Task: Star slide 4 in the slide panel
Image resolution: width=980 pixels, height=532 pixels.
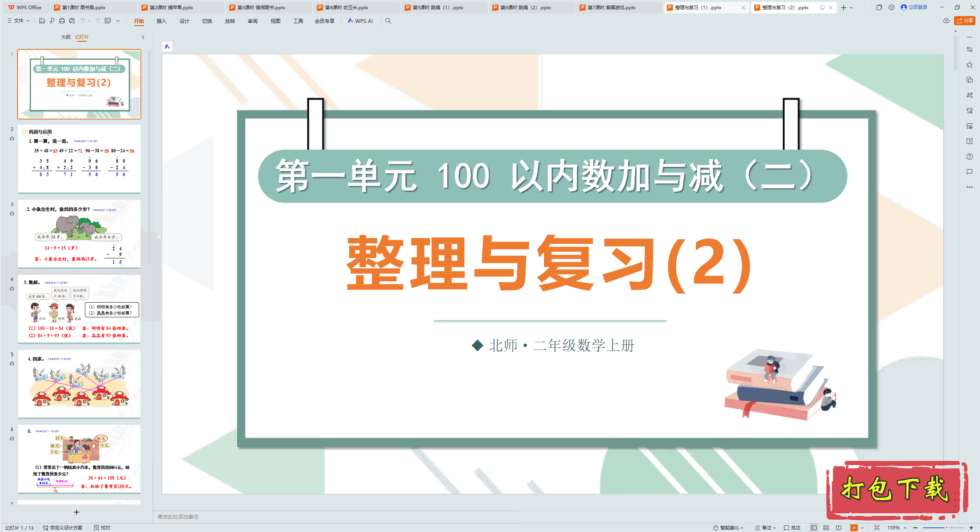Action: (12, 289)
